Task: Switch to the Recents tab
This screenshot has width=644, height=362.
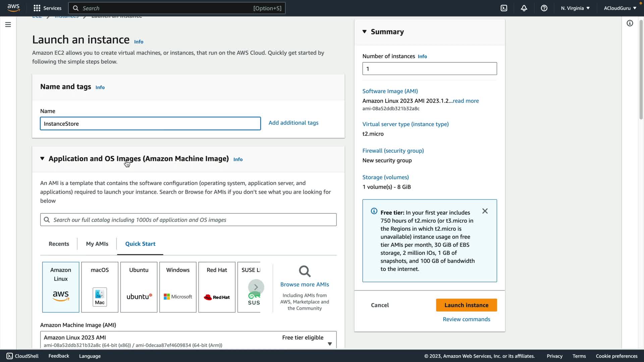Action: (x=59, y=244)
